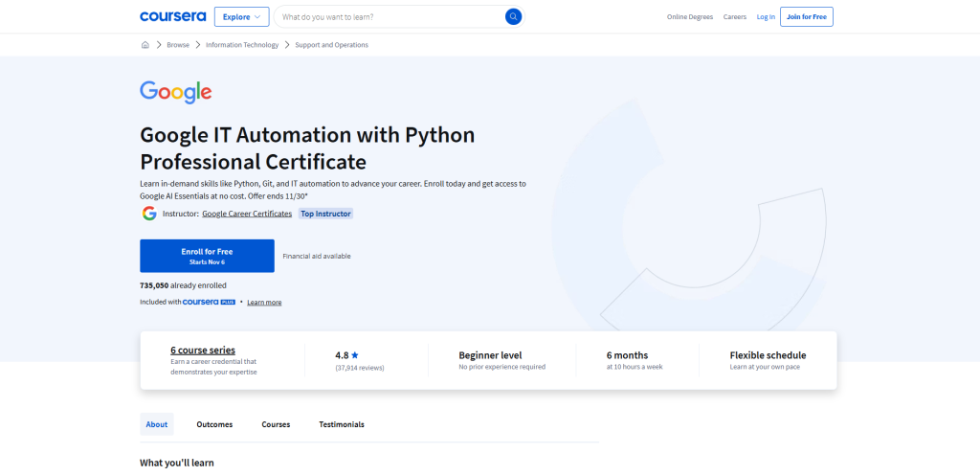This screenshot has height=476, width=980.
Task: Click the Top Instructor badge
Action: (x=325, y=214)
